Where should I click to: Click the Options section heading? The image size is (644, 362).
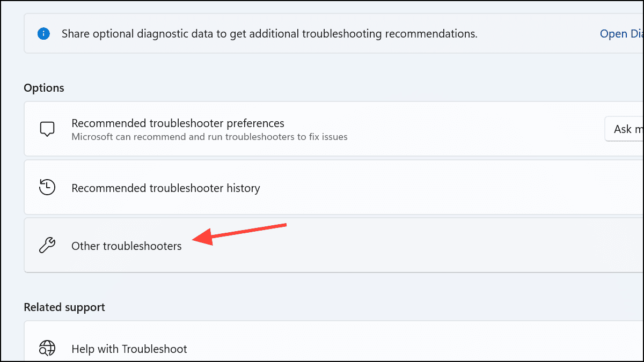click(44, 88)
